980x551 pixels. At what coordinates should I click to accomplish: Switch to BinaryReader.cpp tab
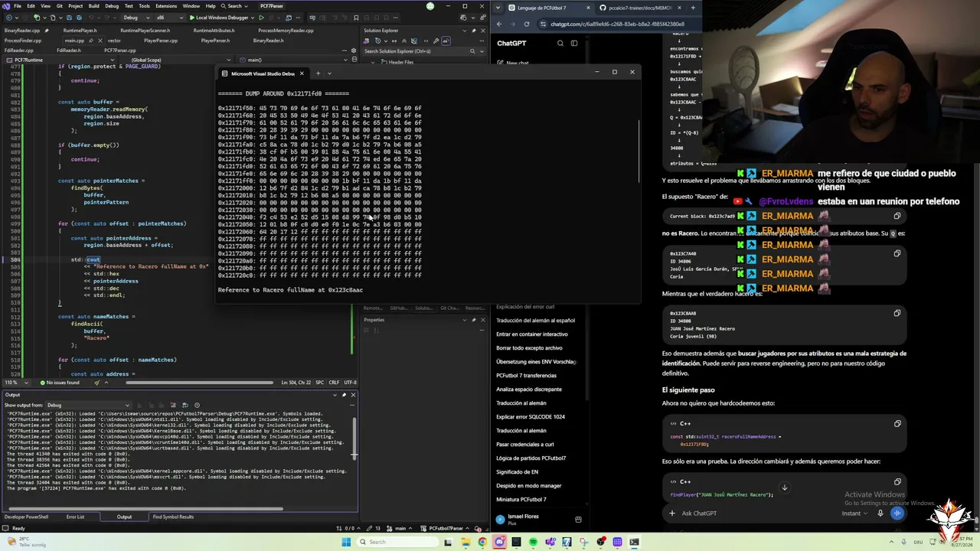point(21,31)
